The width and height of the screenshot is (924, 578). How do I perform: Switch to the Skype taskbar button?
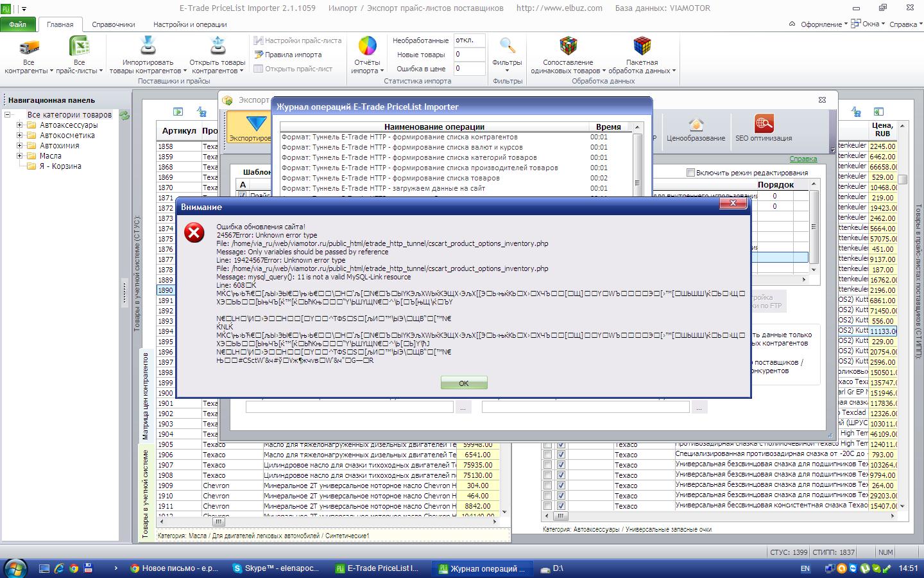[x=275, y=568]
